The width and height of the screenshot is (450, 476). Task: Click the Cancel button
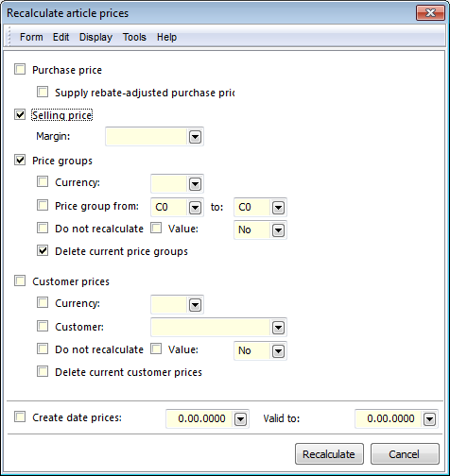click(405, 454)
